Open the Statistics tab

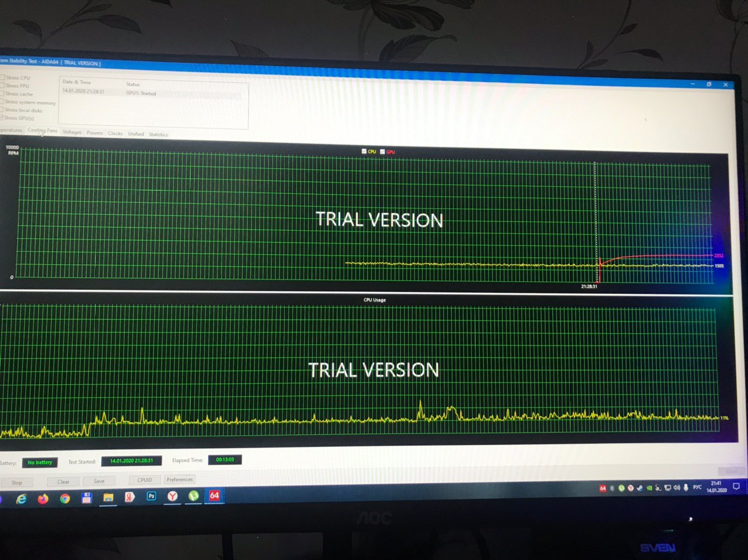[158, 134]
